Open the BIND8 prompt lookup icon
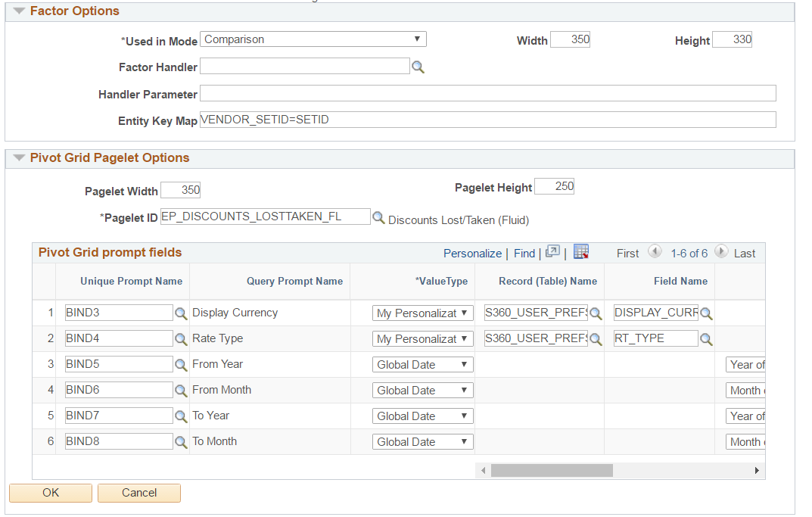The height and width of the screenshot is (517, 812). [181, 441]
